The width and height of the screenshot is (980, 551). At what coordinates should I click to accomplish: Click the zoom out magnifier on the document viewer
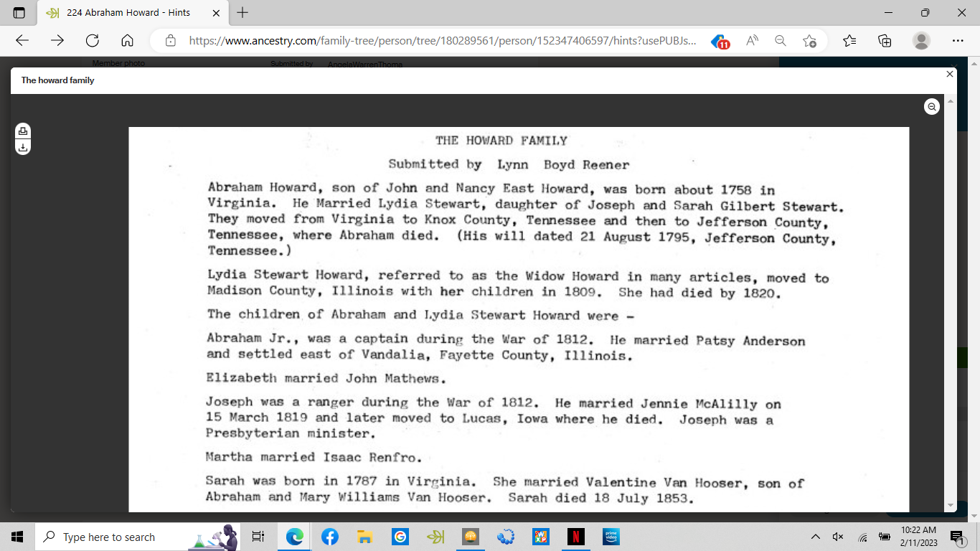click(932, 107)
